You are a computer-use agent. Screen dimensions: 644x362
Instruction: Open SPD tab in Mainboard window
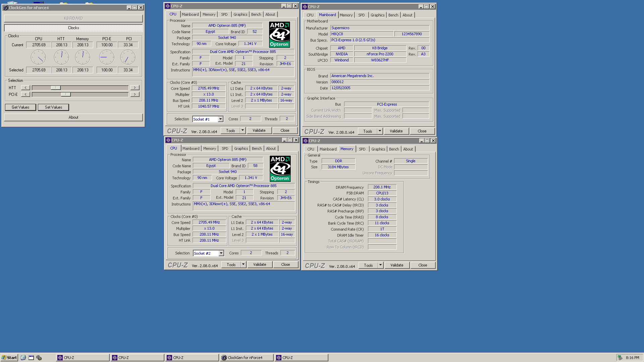click(362, 15)
